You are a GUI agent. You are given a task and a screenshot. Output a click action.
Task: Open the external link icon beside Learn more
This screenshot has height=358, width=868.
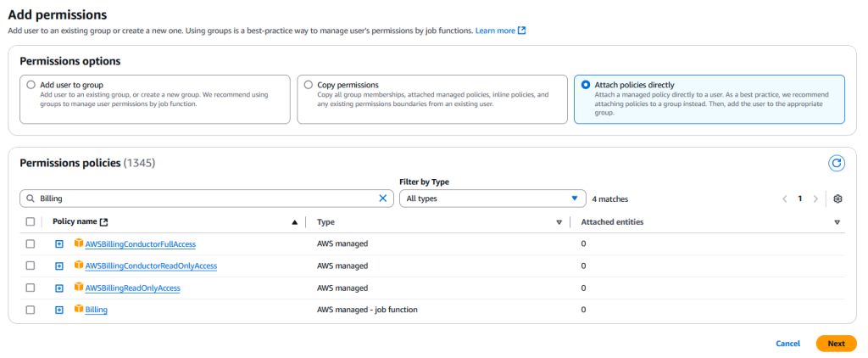(x=521, y=31)
